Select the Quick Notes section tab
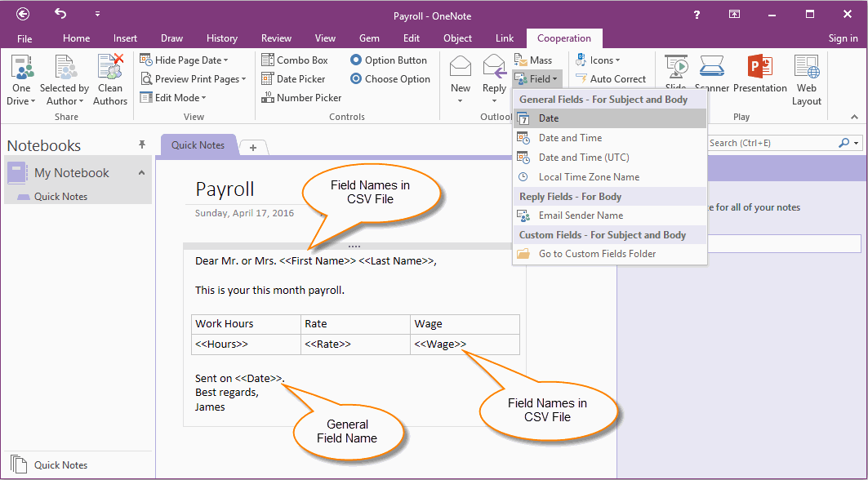Viewport: 868px width, 480px height. (x=198, y=145)
